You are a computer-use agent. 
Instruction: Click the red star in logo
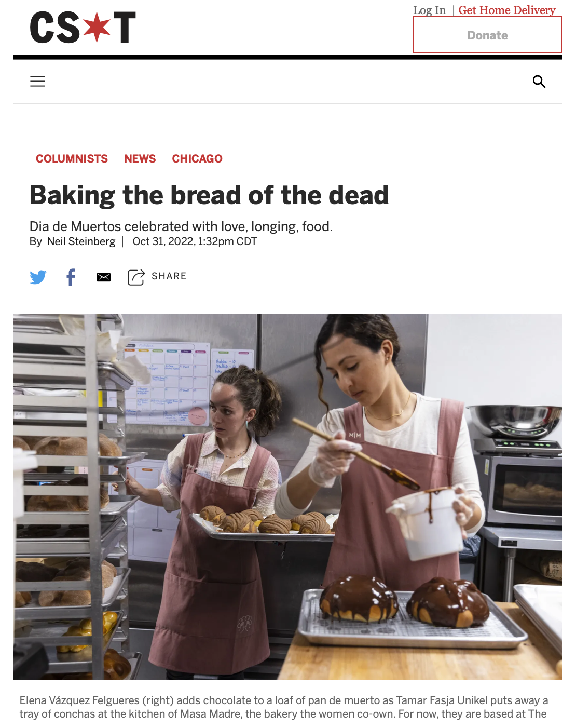click(x=97, y=27)
